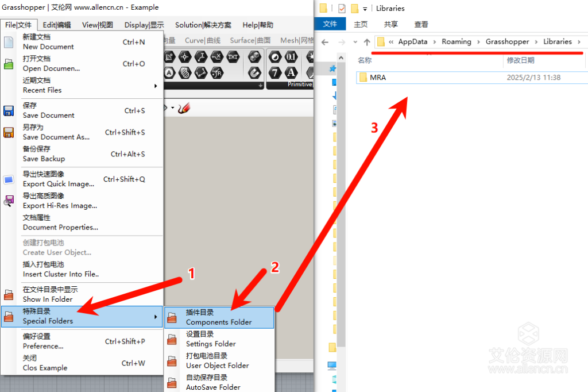Go up one folder level in Explorer

[x=367, y=42]
